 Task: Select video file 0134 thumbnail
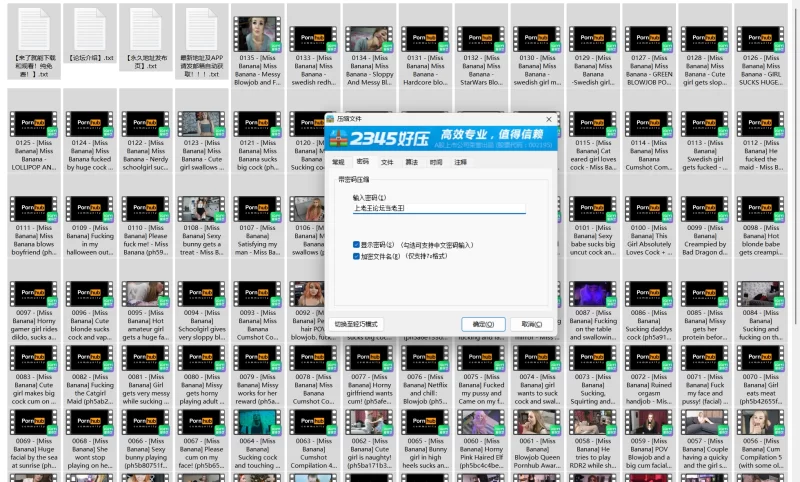pyautogui.click(x=369, y=39)
